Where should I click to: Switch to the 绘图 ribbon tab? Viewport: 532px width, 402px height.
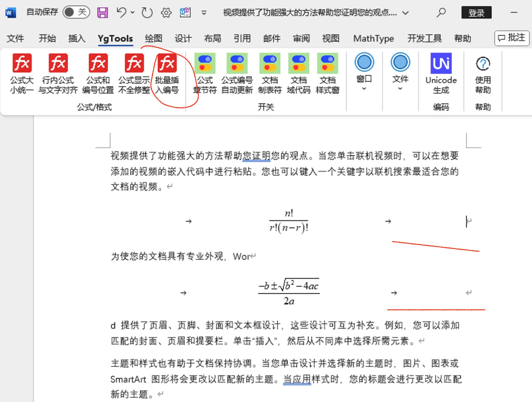click(x=154, y=38)
